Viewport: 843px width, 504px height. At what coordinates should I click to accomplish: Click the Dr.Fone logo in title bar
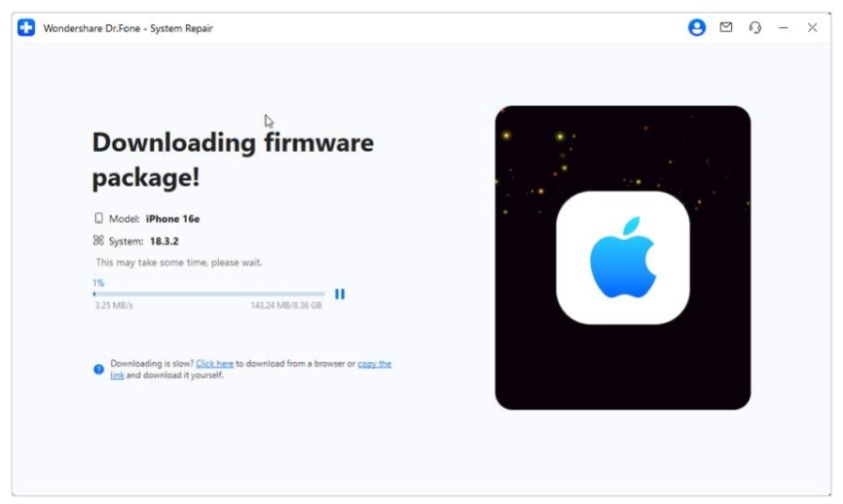[x=26, y=27]
